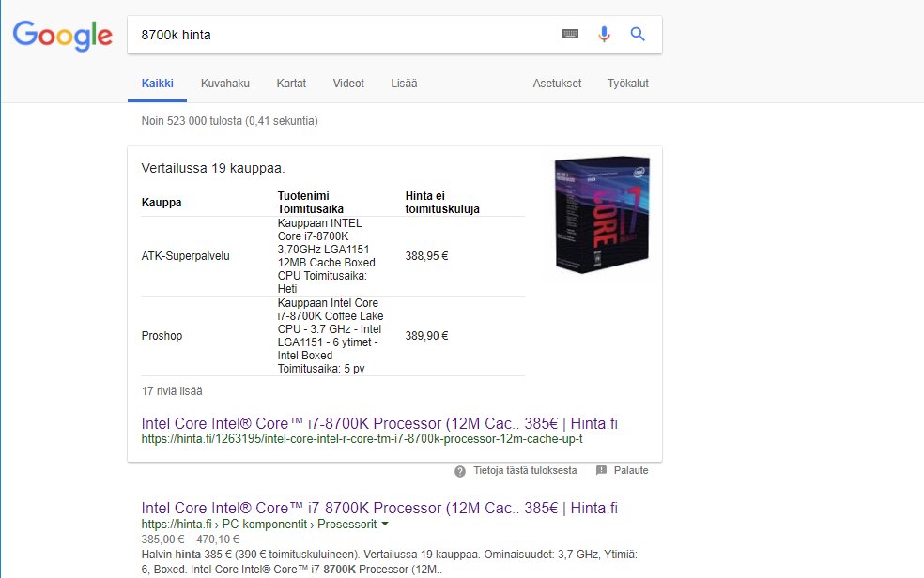Select the 388,95 € price cell

pos(426,256)
